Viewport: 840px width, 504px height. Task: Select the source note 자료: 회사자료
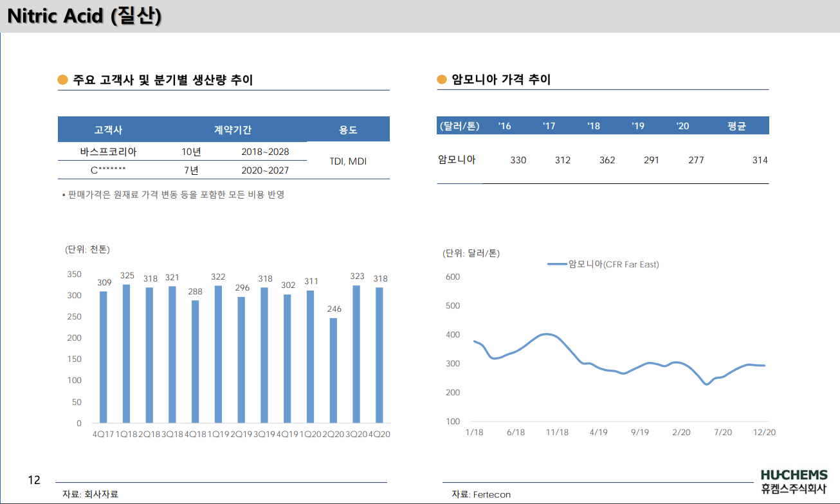(90, 494)
